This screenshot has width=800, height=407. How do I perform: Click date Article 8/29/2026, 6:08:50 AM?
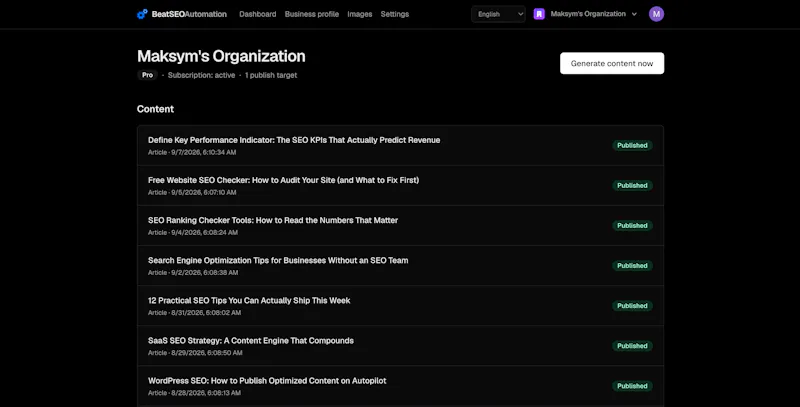click(195, 353)
